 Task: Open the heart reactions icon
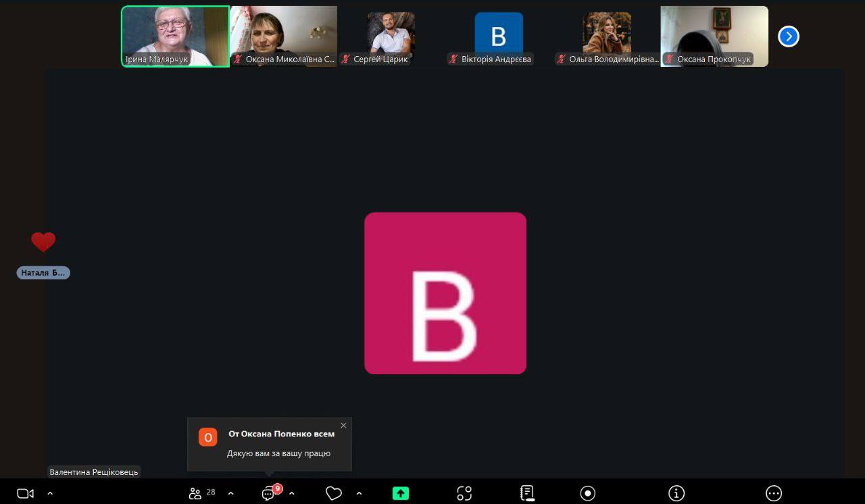click(333, 493)
